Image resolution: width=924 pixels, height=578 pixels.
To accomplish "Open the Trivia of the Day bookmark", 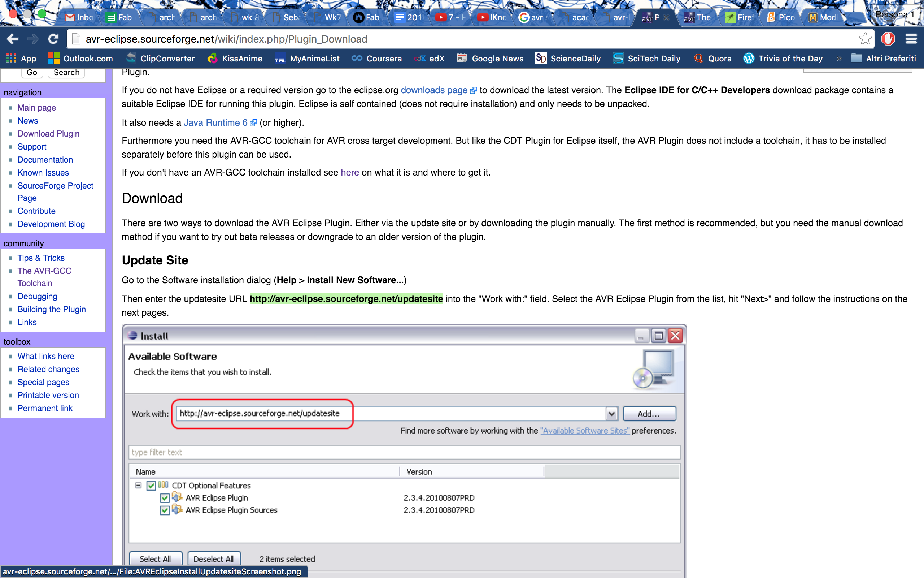I will pyautogui.click(x=783, y=59).
